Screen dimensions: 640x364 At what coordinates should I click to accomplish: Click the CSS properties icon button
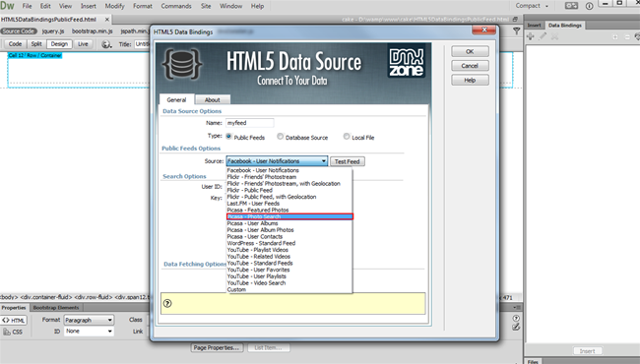point(13,332)
